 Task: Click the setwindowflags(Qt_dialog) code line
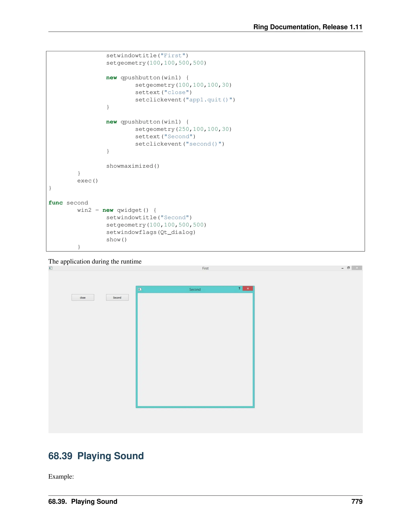151,232
